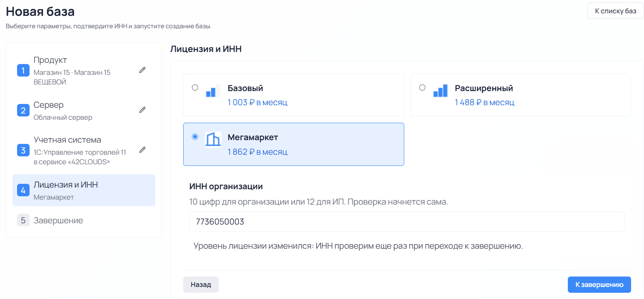This screenshot has height=299, width=644.
Task: Click the Новая база page heading
Action: click(x=40, y=11)
